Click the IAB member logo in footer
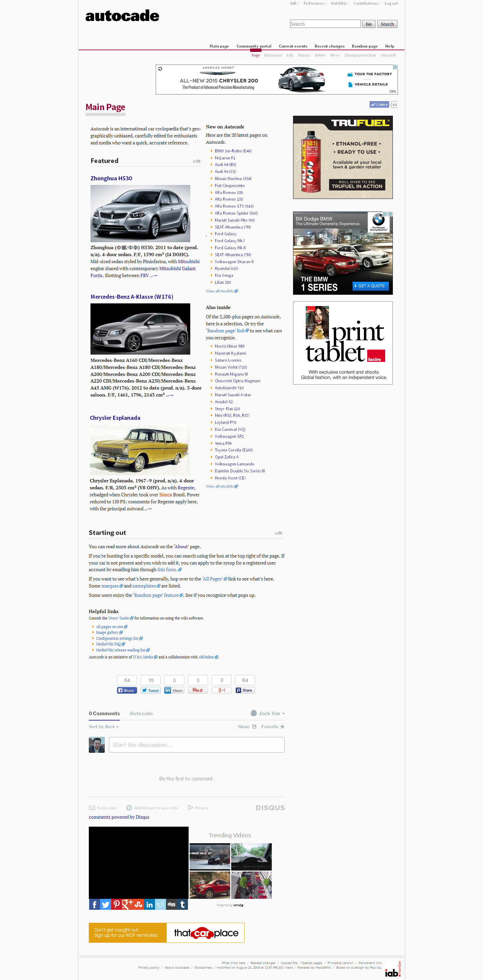483x980 pixels. (393, 969)
